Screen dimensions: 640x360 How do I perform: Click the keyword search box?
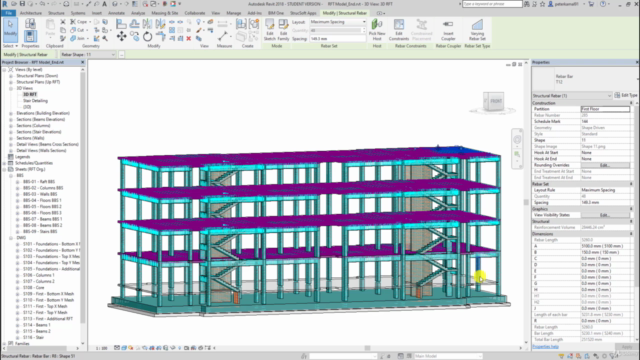tap(492, 4)
